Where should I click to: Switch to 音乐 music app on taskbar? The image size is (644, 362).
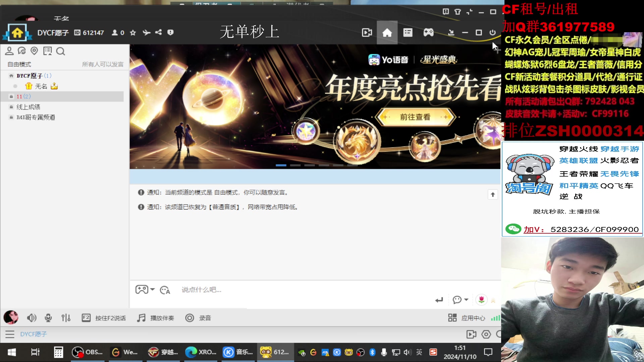point(238,352)
